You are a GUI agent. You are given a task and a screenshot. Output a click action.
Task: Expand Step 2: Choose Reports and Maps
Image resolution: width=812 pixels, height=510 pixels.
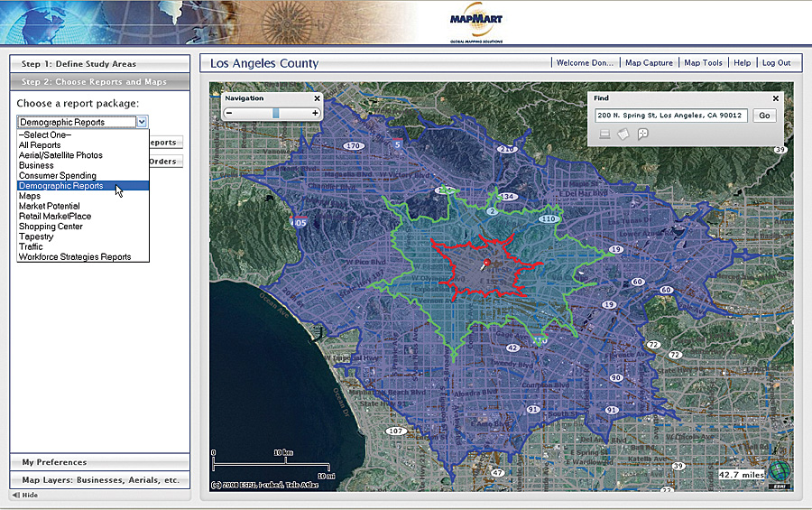pos(99,82)
